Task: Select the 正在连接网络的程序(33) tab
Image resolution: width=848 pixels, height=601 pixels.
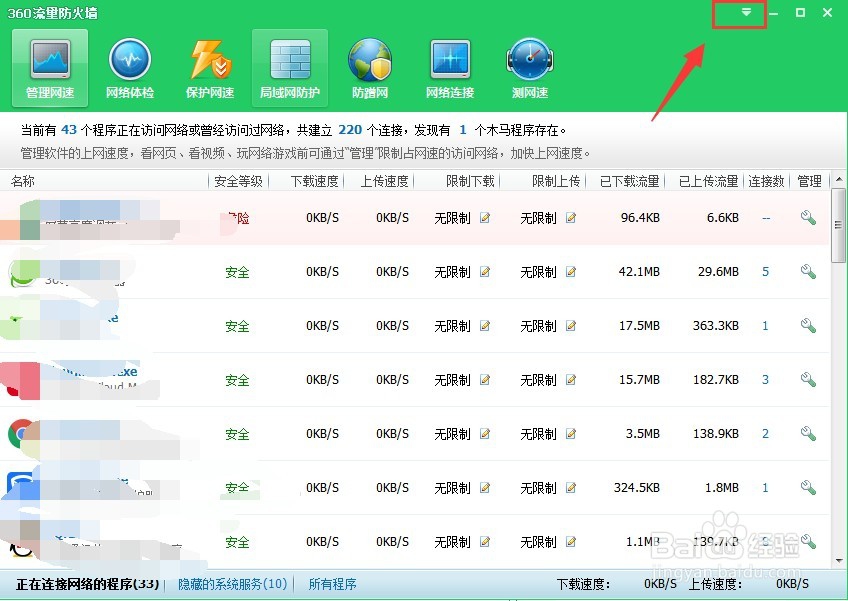Action: point(88,584)
